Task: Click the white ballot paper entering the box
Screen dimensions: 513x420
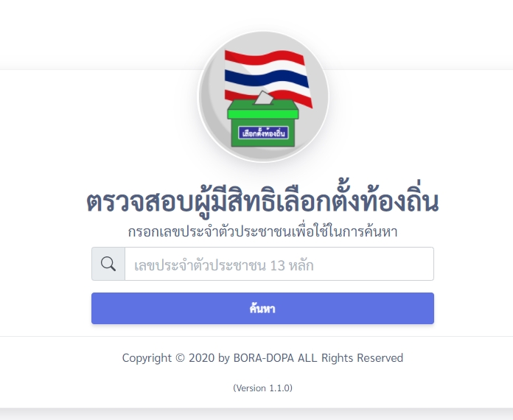Action: point(264,98)
